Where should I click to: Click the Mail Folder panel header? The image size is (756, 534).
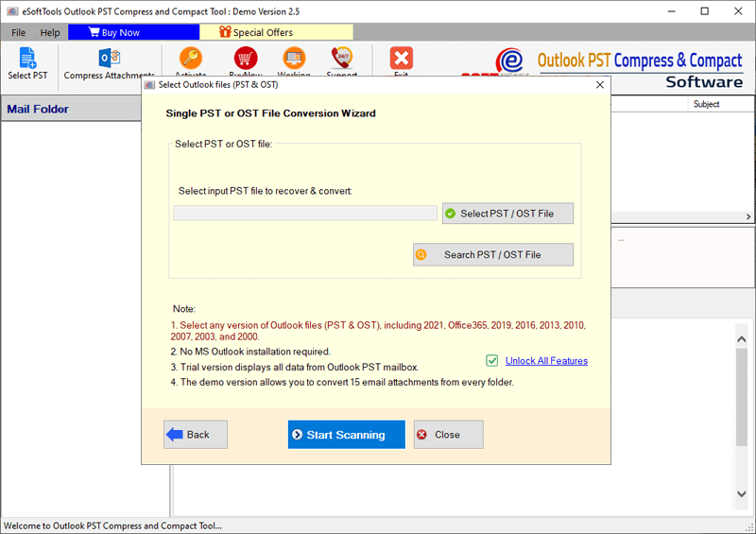point(72,109)
